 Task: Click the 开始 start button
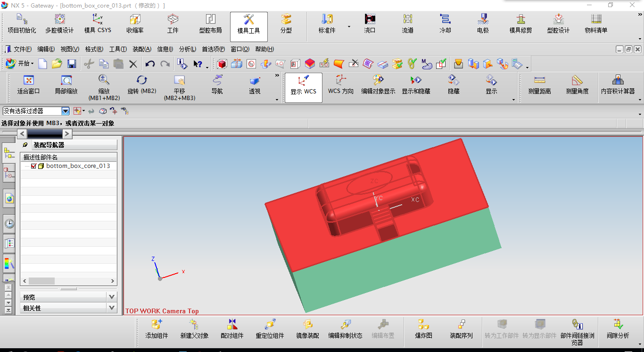click(20, 63)
